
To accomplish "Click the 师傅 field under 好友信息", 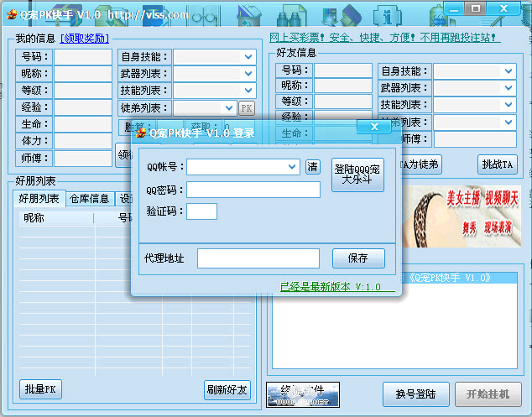I will click(x=475, y=139).
